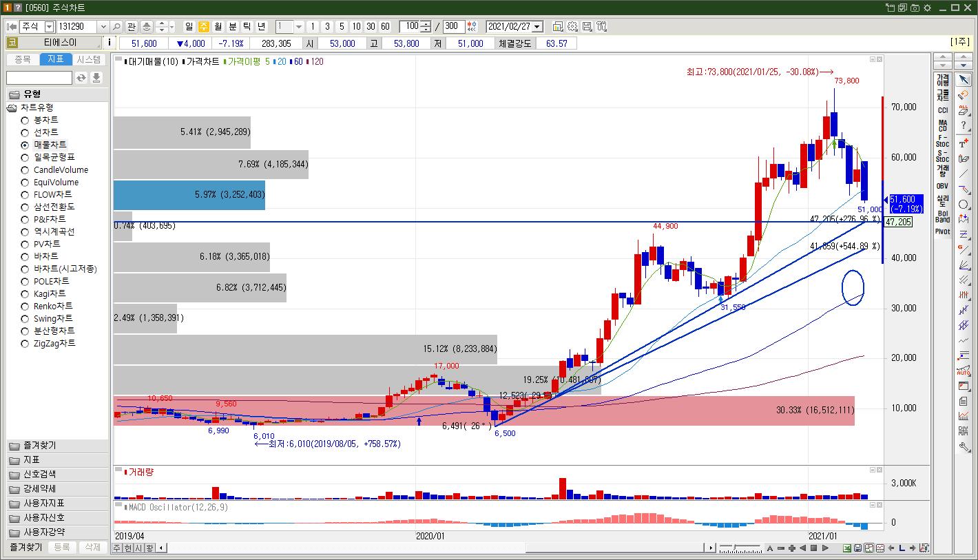Click the stop square playback button at bottom

click(813, 548)
